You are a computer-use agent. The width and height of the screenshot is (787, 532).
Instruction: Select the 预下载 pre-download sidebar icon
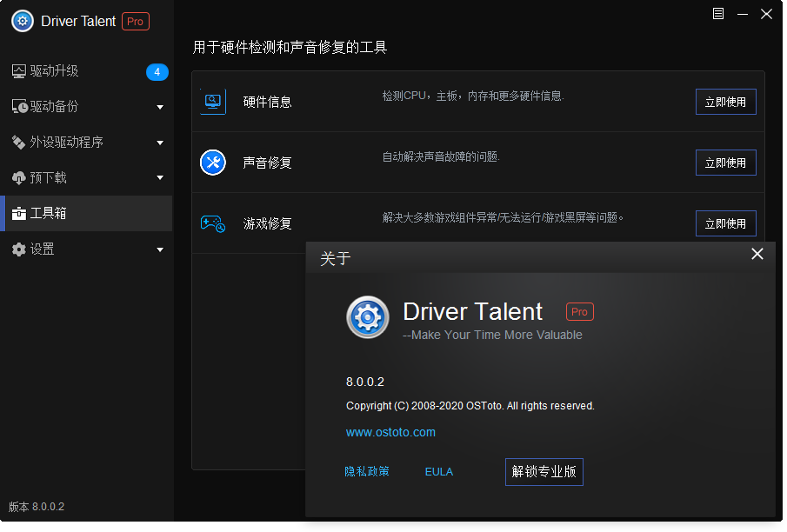[x=19, y=177]
